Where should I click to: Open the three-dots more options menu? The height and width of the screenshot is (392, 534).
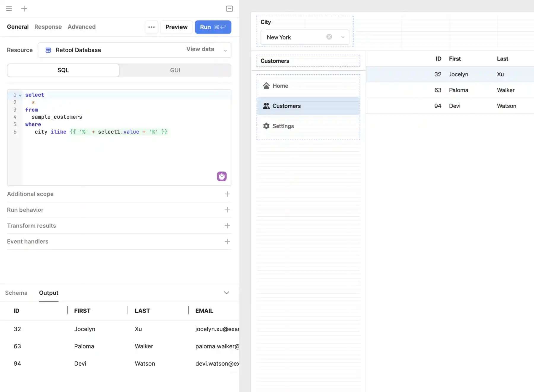[x=152, y=27]
